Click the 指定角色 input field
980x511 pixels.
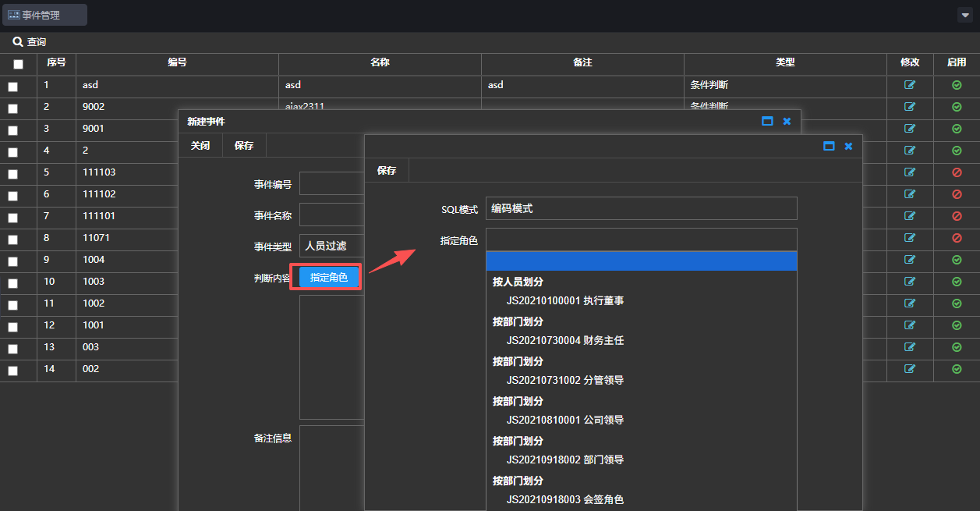(641, 240)
